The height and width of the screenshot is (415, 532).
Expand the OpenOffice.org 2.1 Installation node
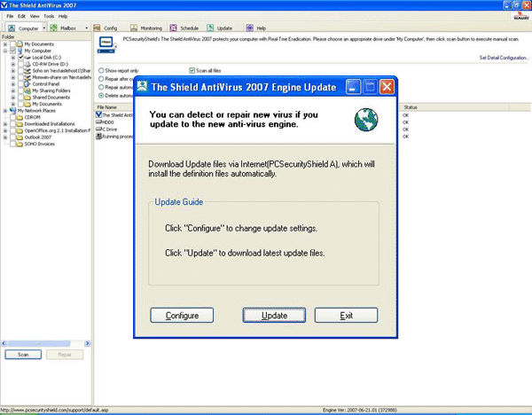pos(5,130)
